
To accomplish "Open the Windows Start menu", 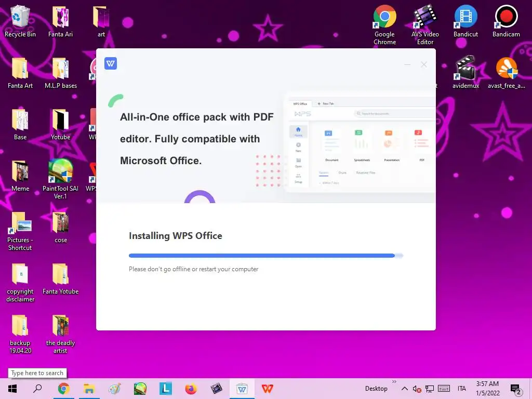I will point(12,389).
